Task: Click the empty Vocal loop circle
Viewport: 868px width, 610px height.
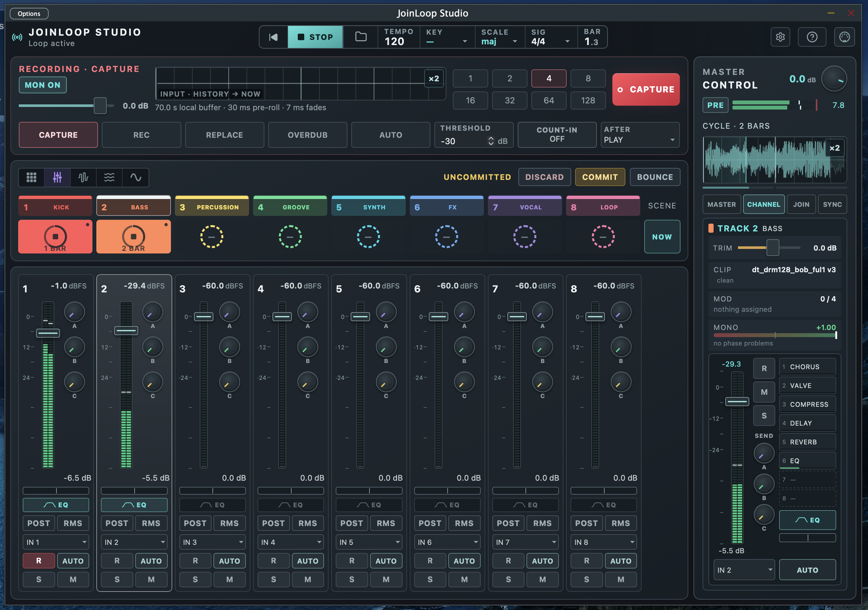Action: coord(525,237)
